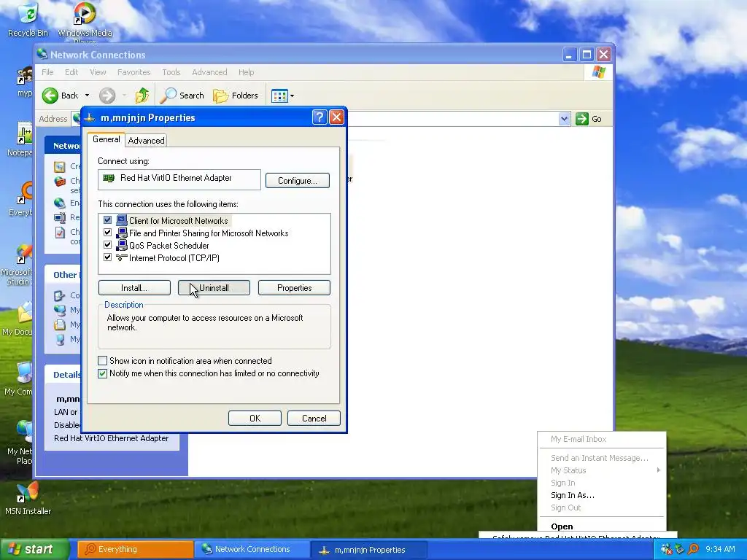Expand the Address bar dropdown
Image resolution: width=747 pixels, height=560 pixels.
tap(564, 119)
